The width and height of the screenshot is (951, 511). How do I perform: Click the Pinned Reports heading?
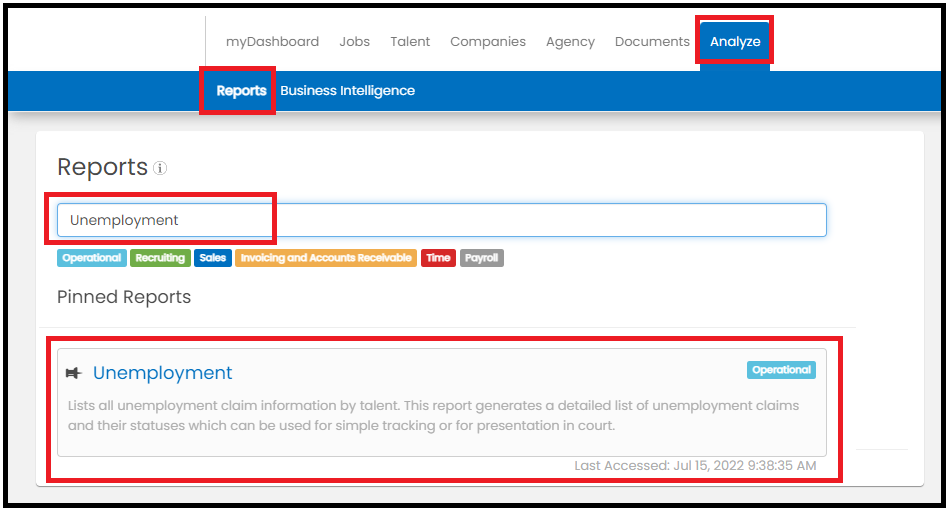click(124, 297)
